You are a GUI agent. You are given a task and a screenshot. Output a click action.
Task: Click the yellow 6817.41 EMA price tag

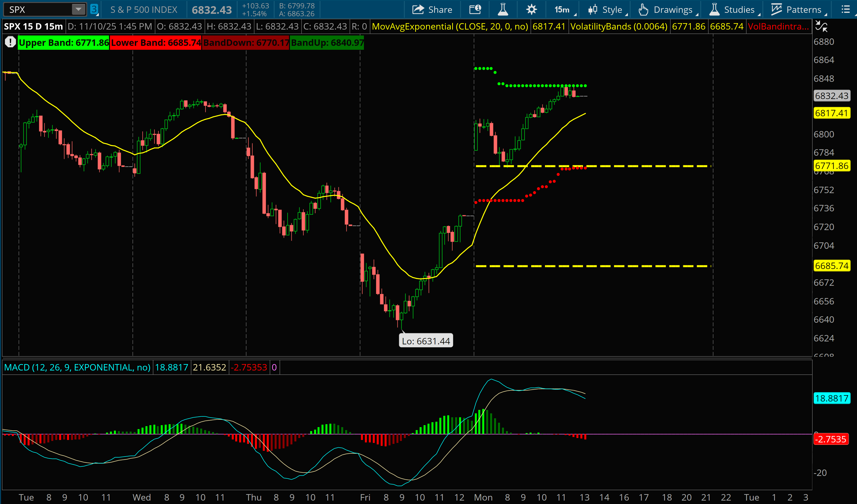point(832,113)
